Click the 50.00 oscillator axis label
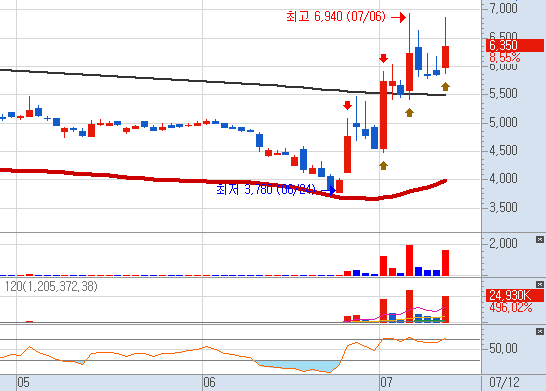The width and height of the screenshot is (546, 391). (x=503, y=348)
